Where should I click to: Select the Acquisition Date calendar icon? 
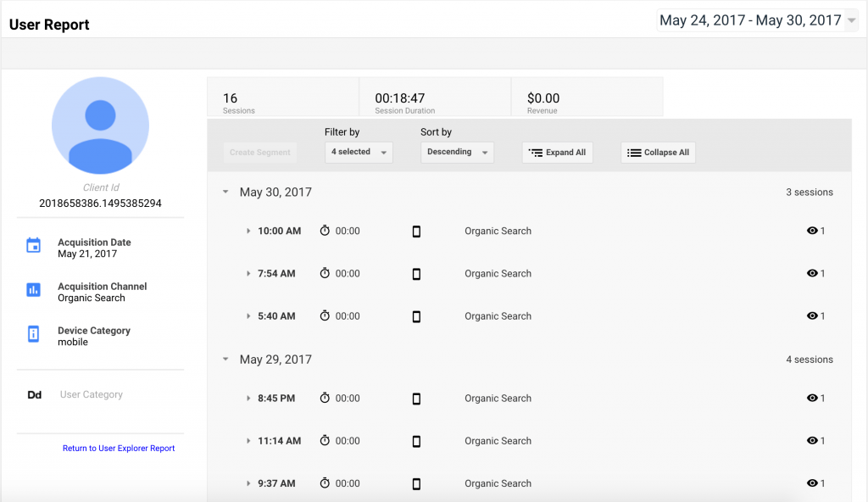(x=34, y=244)
